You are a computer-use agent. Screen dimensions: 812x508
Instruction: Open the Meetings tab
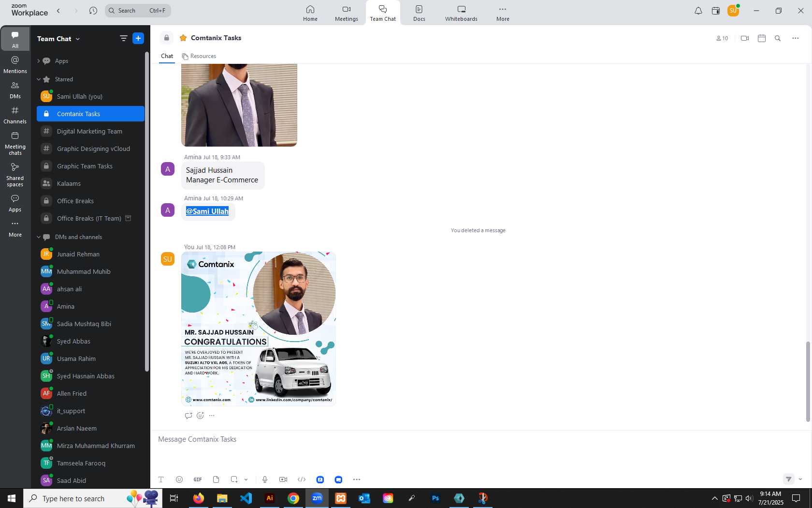(x=347, y=13)
